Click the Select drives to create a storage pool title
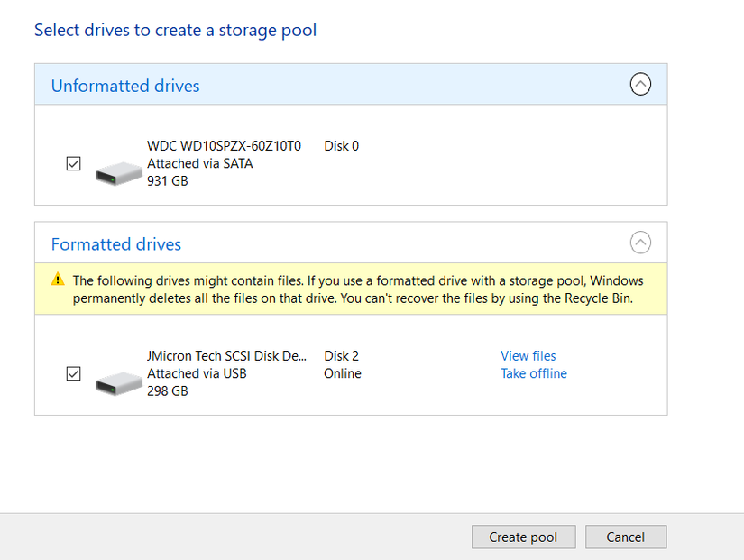The height and width of the screenshot is (560, 744). pos(175,30)
